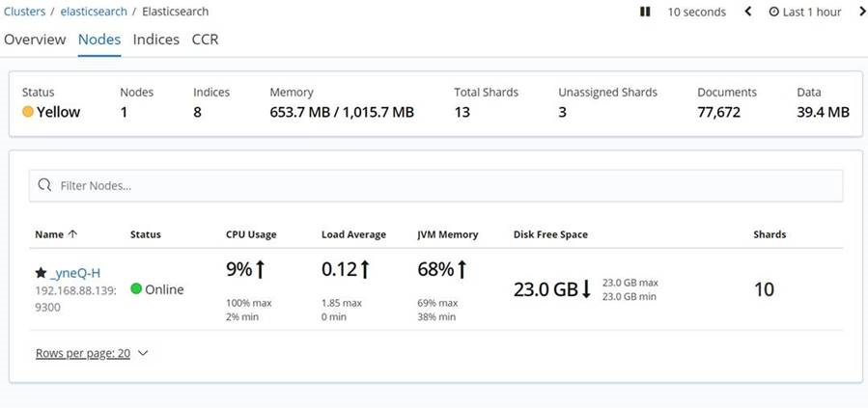Sort by Shards column header

click(770, 234)
